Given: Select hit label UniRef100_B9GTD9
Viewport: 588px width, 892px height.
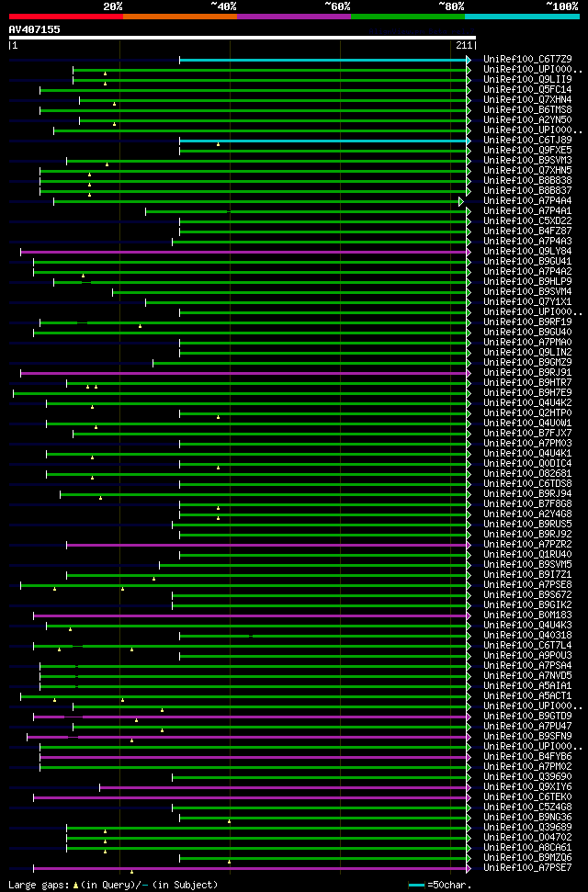Looking at the screenshot, I should (527, 716).
